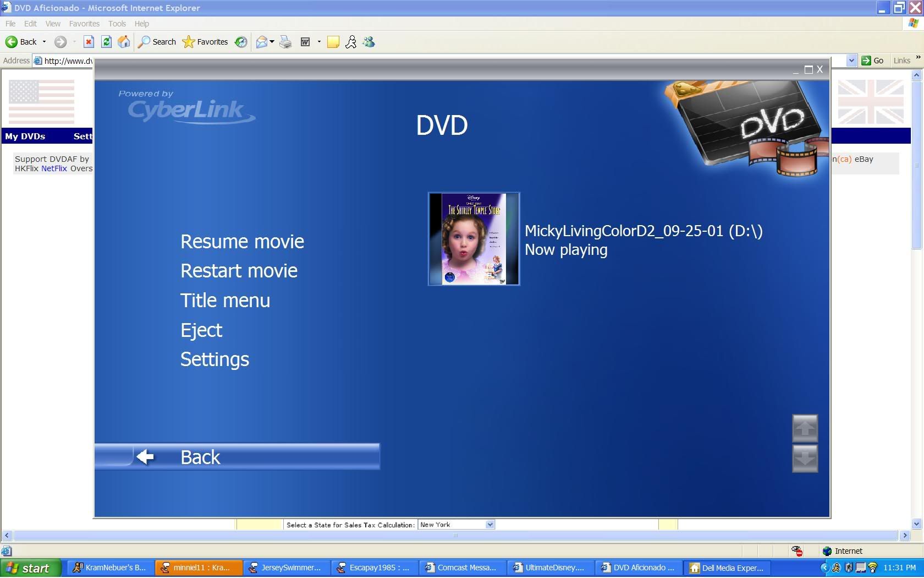The image size is (924, 578).
Task: Switch to Comcast Message taskbar window
Action: (x=462, y=568)
